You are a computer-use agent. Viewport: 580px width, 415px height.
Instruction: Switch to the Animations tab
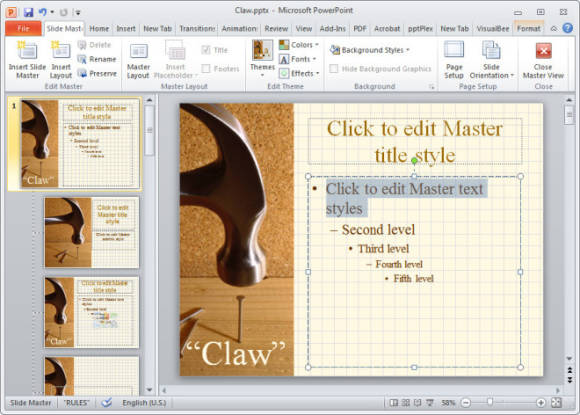click(239, 28)
